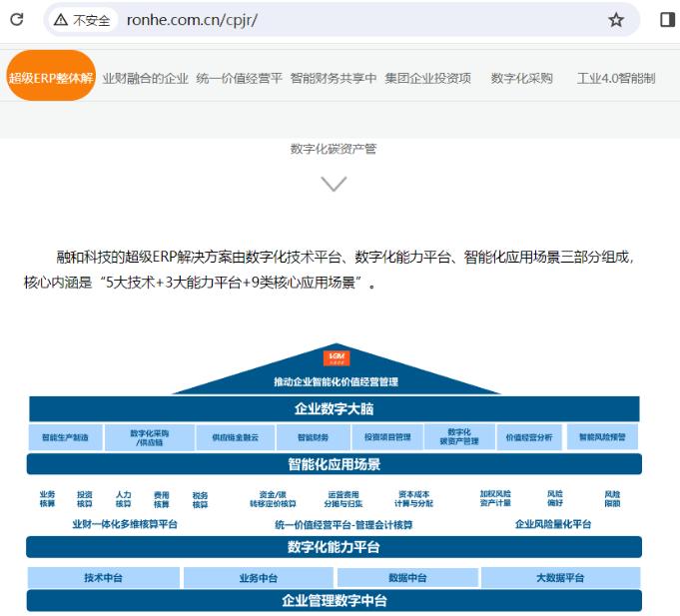The image size is (680, 616).
Task: Click the 推动企业智能化价值经营管理 roof text
Action: click(337, 382)
